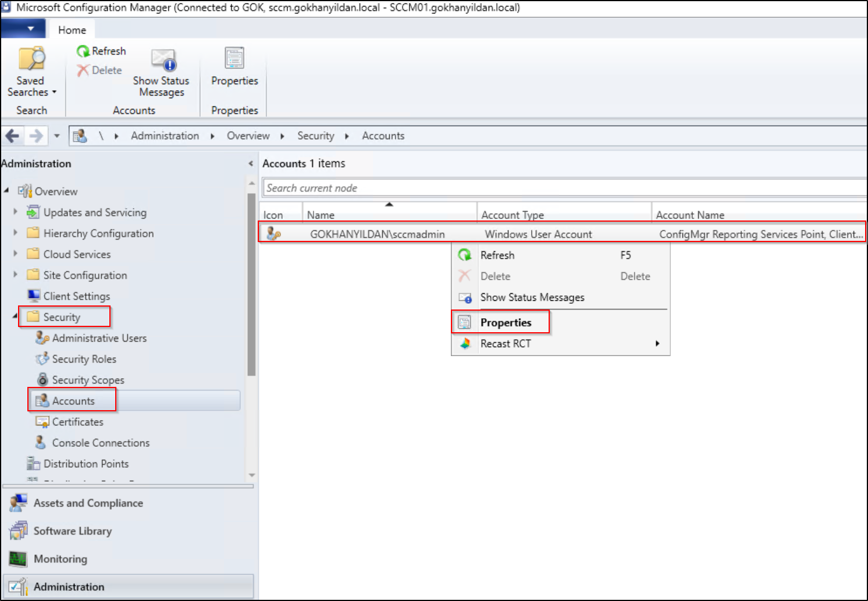The width and height of the screenshot is (868, 601).
Task: Click the Monitoring workspace icon
Action: point(18,559)
